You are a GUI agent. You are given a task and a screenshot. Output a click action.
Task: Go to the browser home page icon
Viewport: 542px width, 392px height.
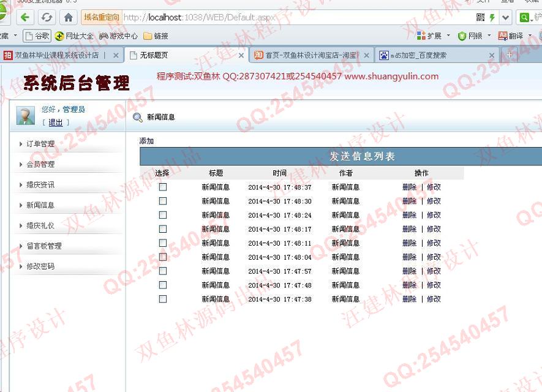pos(68,17)
